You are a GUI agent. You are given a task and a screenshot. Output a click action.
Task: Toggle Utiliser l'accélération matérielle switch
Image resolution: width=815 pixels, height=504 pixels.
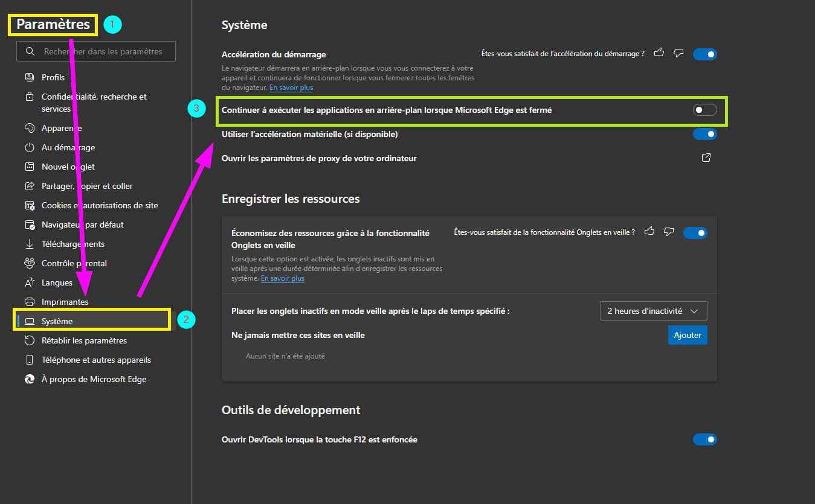pyautogui.click(x=704, y=134)
